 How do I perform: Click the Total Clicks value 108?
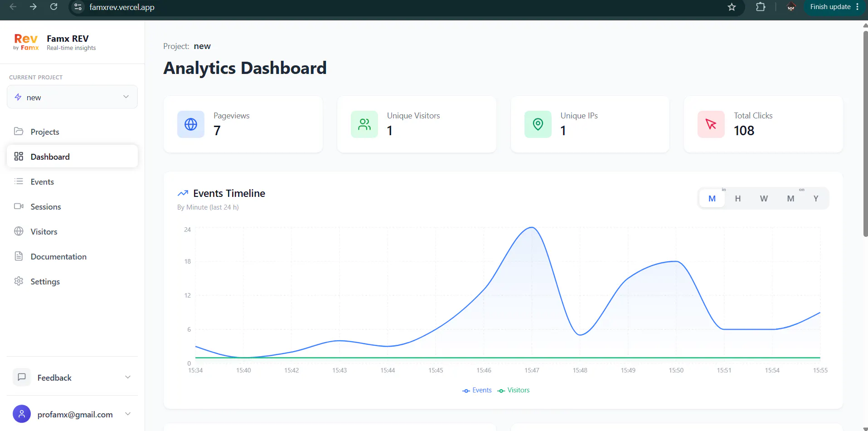tap(744, 131)
